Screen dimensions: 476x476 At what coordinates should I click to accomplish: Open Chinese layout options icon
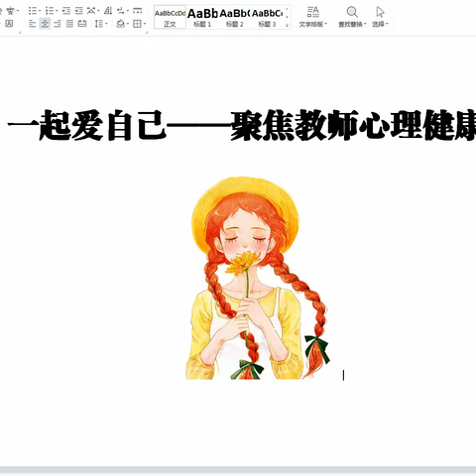(x=91, y=11)
